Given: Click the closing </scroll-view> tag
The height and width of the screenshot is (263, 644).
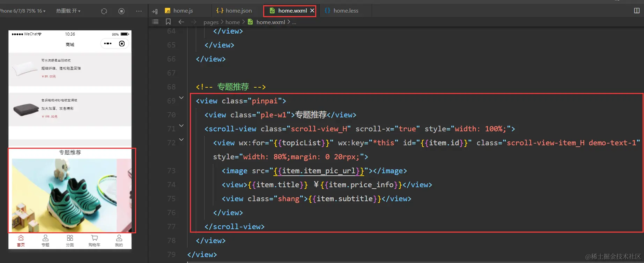Looking at the screenshot, I should point(235,227).
